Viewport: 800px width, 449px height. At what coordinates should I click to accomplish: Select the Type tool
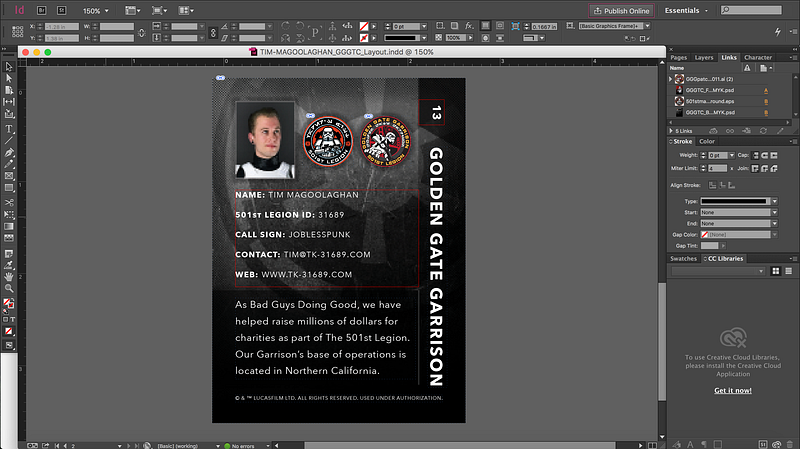9,129
